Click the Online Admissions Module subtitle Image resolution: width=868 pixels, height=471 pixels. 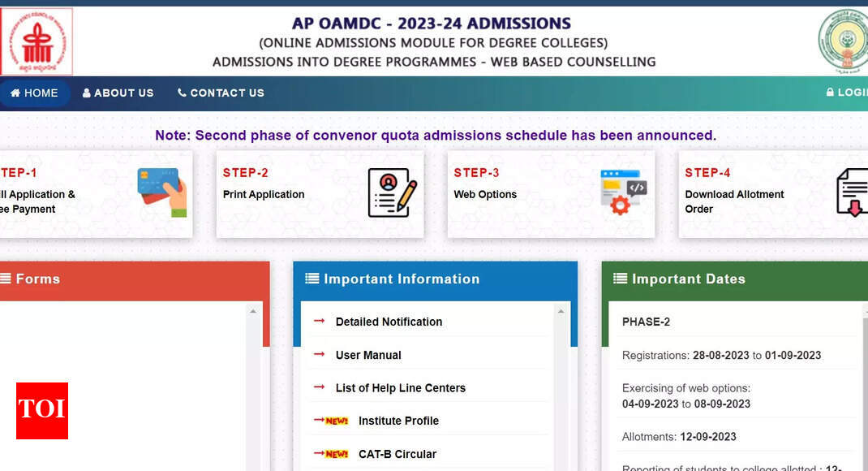(433, 43)
